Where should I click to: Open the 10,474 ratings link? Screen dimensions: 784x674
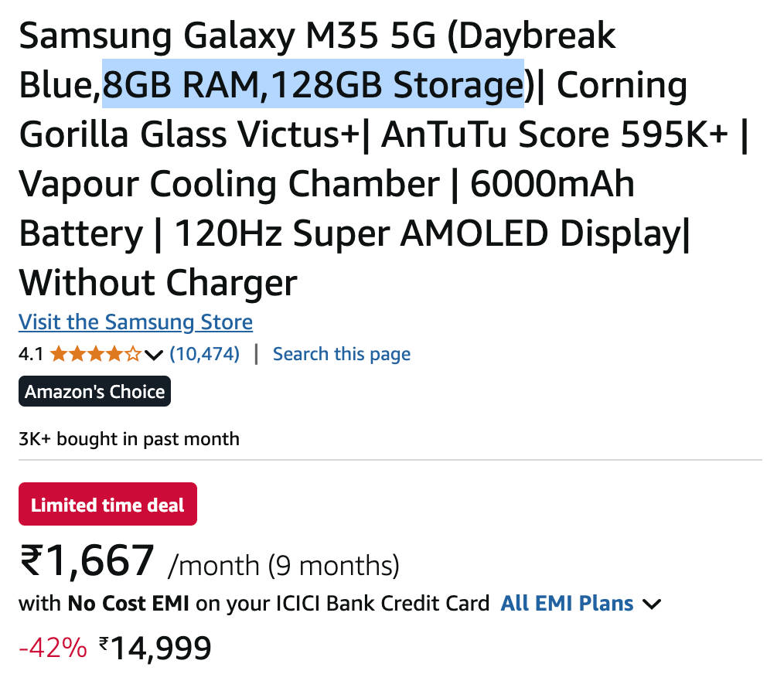click(204, 354)
